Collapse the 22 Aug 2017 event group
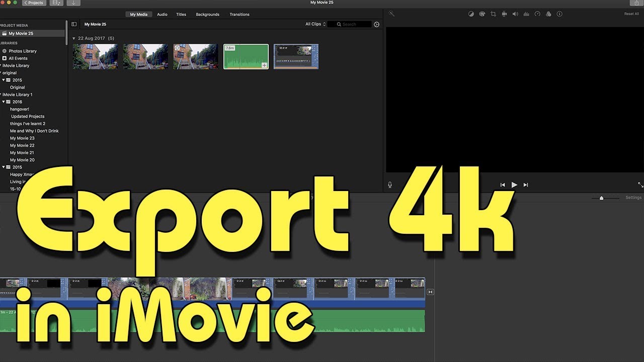 (x=74, y=38)
